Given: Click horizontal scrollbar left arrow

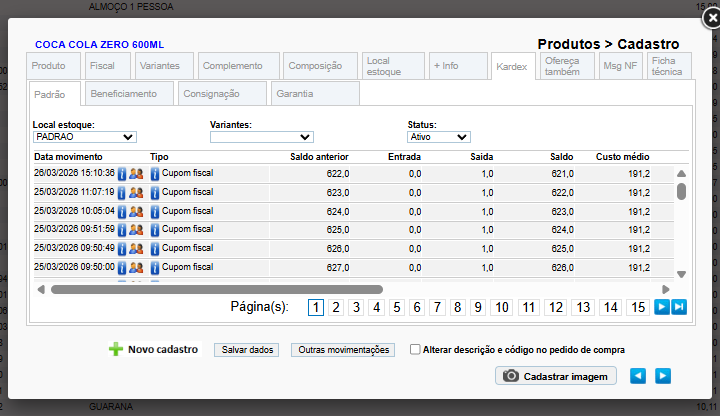Looking at the screenshot, I should [x=41, y=289].
